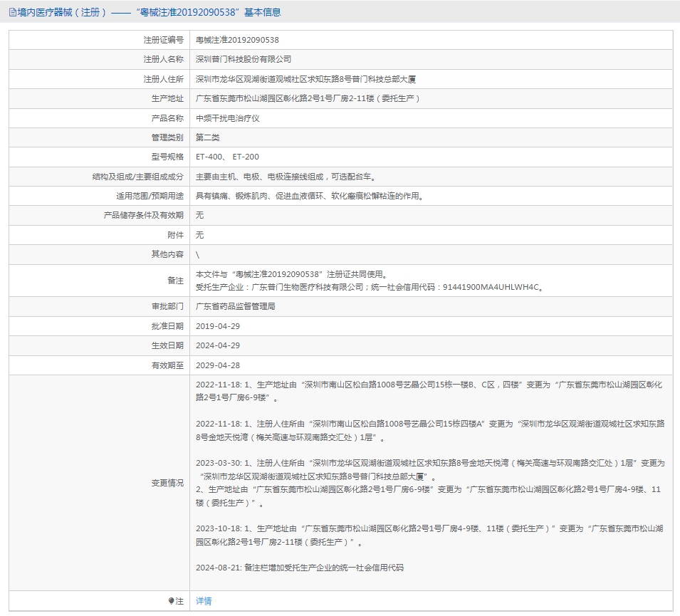
Task: Select product name 中频干扰电治疗仪
Action: 228,118
